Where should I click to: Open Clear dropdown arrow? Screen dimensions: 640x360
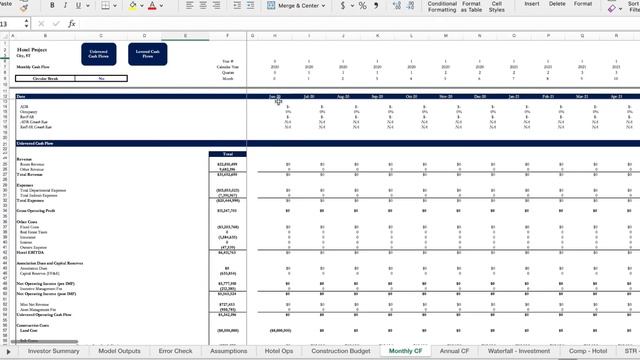tap(620, 9)
